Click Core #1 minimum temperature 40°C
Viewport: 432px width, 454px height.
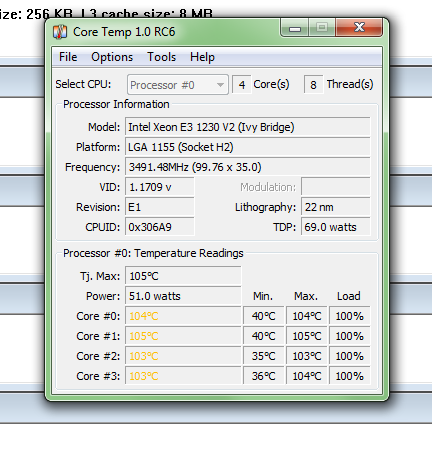[264, 336]
